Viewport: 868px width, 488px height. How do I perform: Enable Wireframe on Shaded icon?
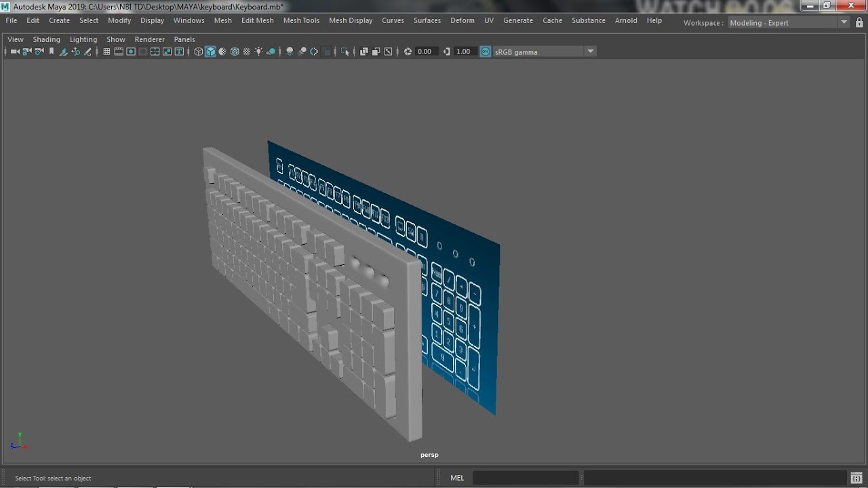[x=235, y=52]
